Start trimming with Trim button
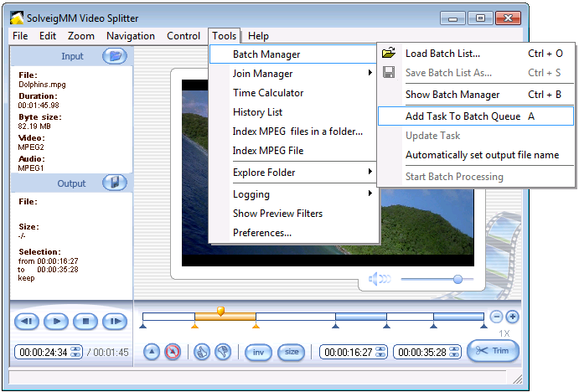 [x=493, y=351]
